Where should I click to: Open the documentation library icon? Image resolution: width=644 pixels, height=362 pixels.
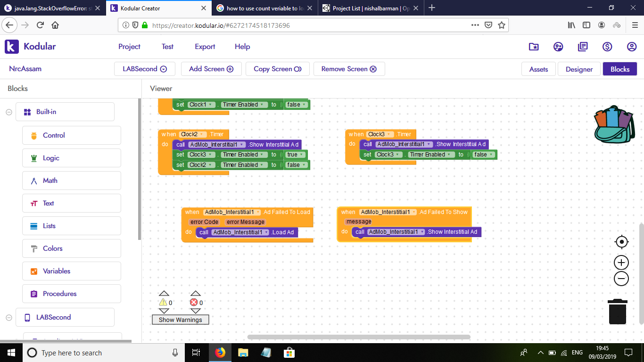coord(583,47)
